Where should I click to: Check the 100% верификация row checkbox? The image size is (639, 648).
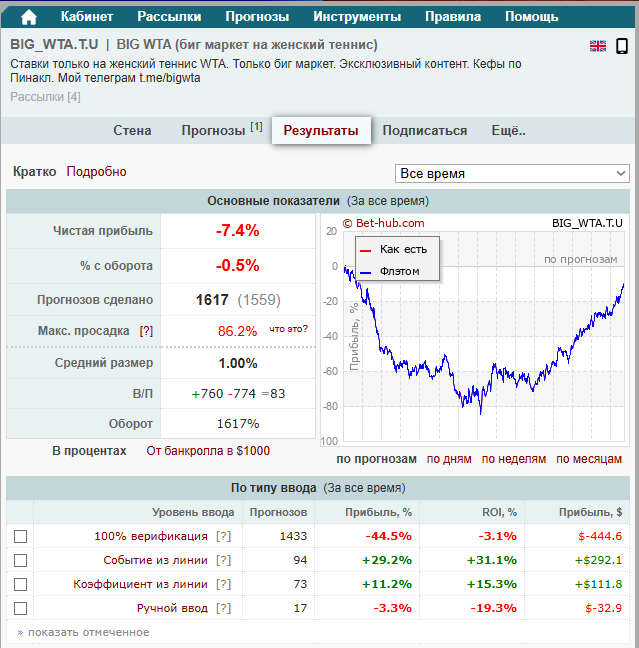click(x=20, y=536)
